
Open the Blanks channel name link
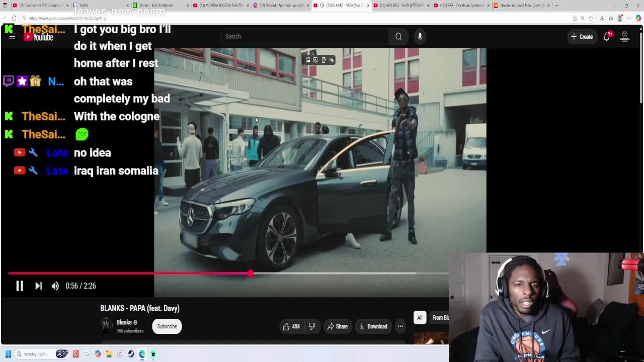(x=124, y=322)
